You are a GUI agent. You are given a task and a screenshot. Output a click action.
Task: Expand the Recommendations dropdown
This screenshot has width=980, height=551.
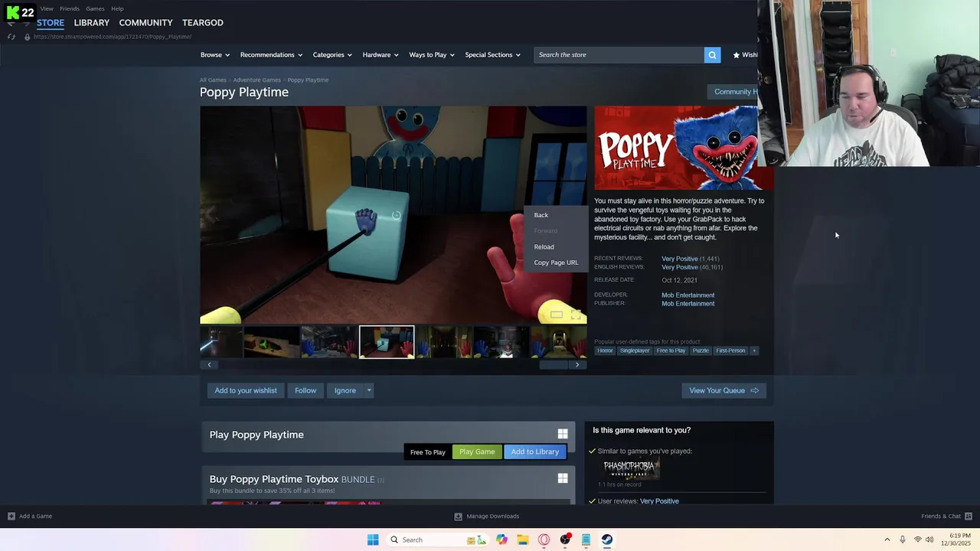click(271, 55)
